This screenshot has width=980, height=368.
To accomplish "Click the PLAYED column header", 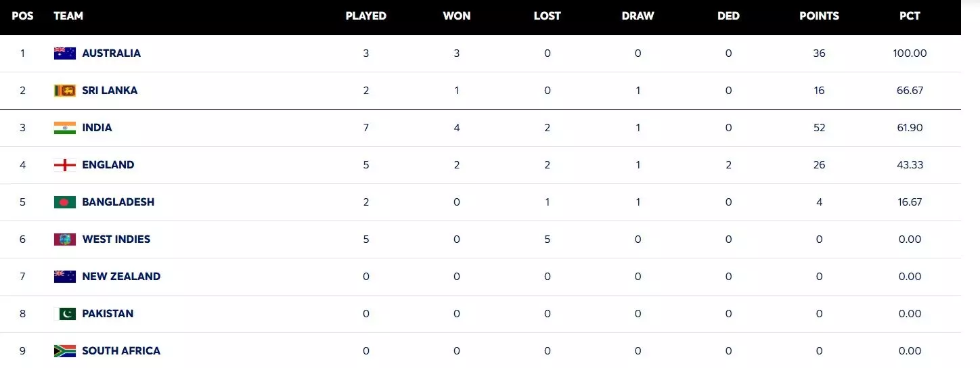I will 365,16.
